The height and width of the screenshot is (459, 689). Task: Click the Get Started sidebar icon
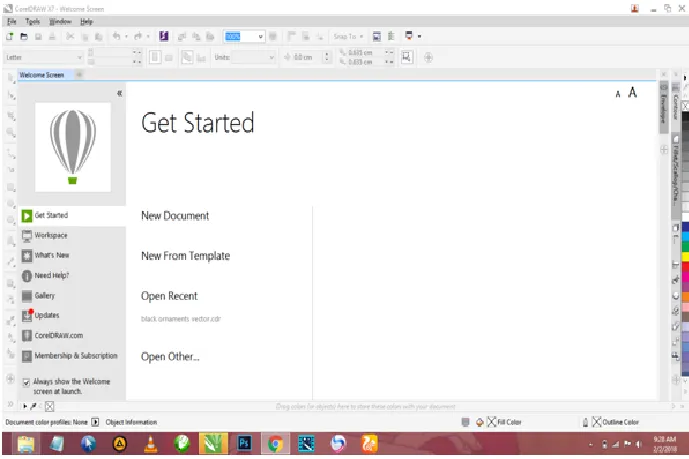27,216
